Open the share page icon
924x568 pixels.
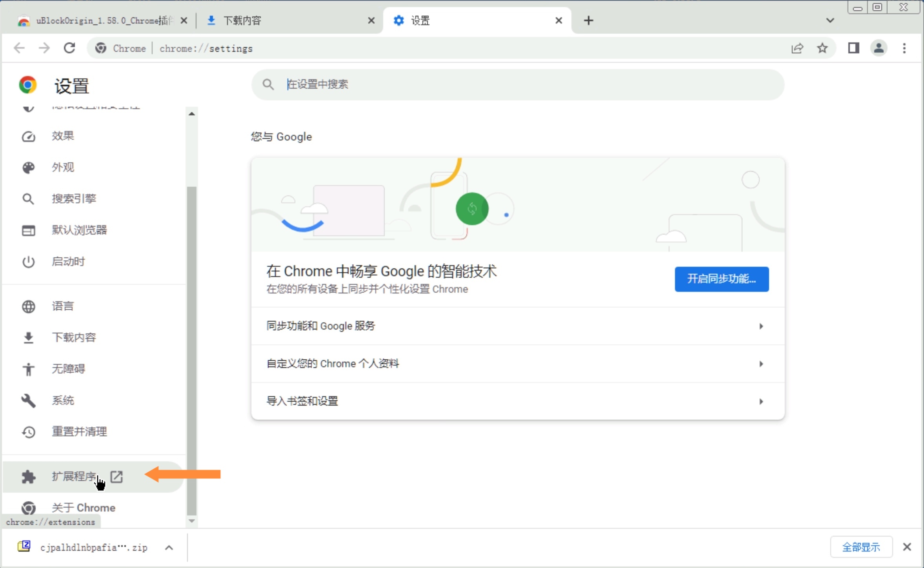tap(797, 48)
